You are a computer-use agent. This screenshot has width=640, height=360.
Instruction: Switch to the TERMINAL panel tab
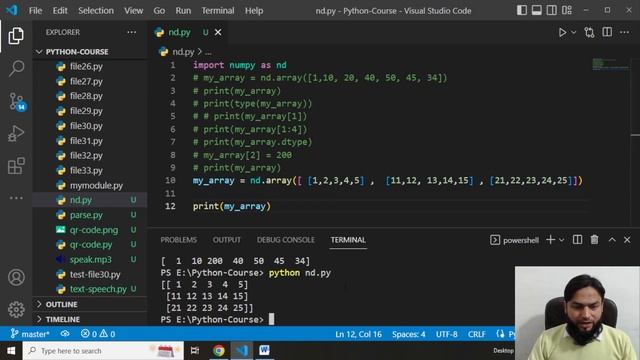tap(348, 240)
